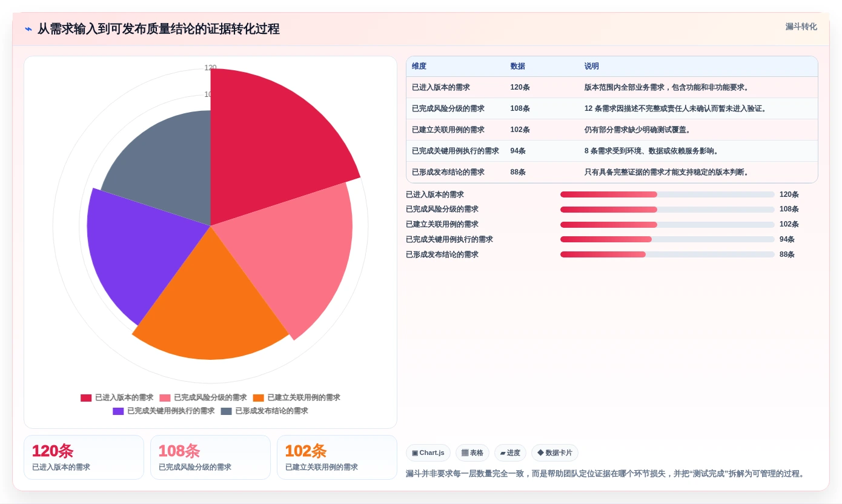Toggle legend item 已进入版本的需求 in chart
Screen dimensions: 842x504
point(117,398)
